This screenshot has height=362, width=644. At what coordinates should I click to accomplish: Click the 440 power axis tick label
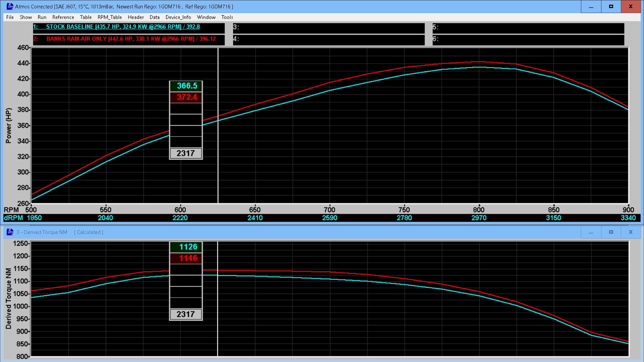tap(23, 63)
